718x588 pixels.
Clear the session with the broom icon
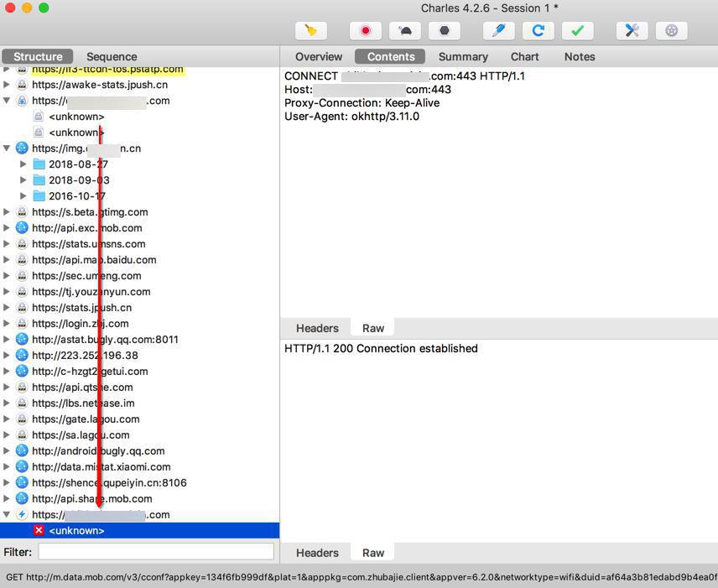pyautogui.click(x=311, y=31)
